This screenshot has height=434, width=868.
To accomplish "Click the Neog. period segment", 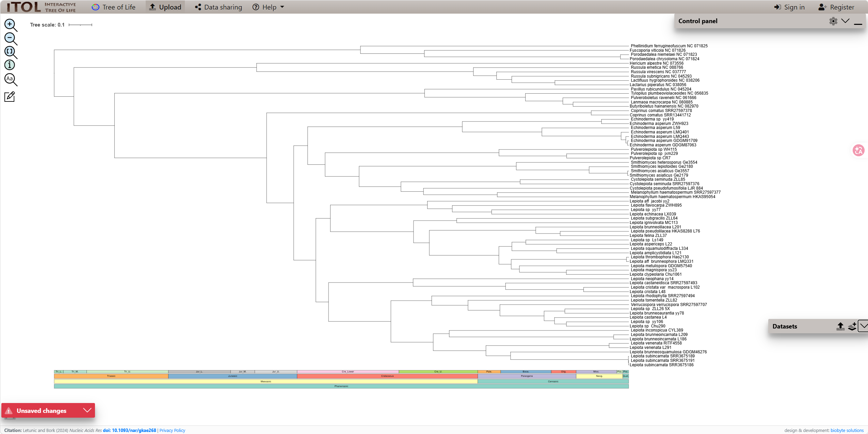I will (x=599, y=376).
